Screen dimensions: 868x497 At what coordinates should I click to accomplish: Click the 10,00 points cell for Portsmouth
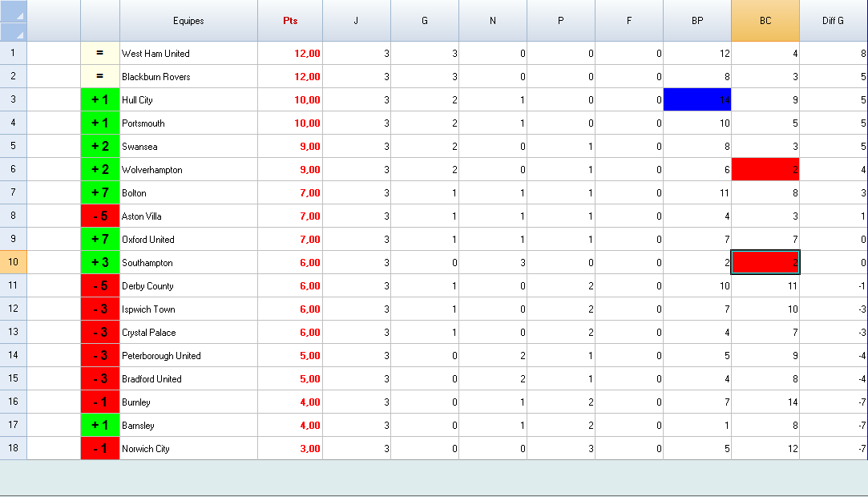(x=290, y=123)
